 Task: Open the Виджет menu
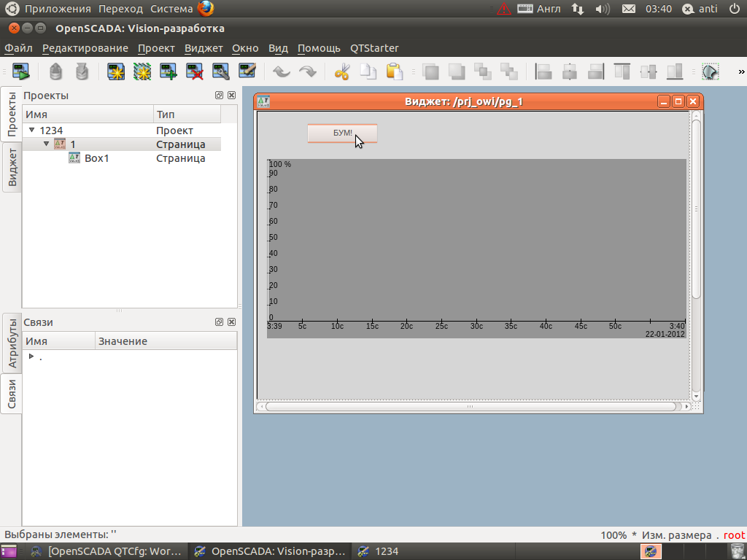click(204, 48)
